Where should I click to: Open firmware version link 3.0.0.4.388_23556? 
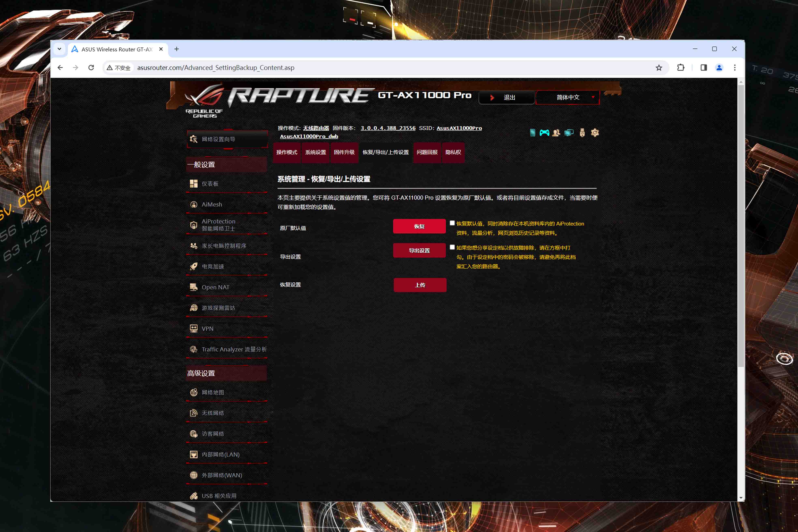pyautogui.click(x=388, y=128)
